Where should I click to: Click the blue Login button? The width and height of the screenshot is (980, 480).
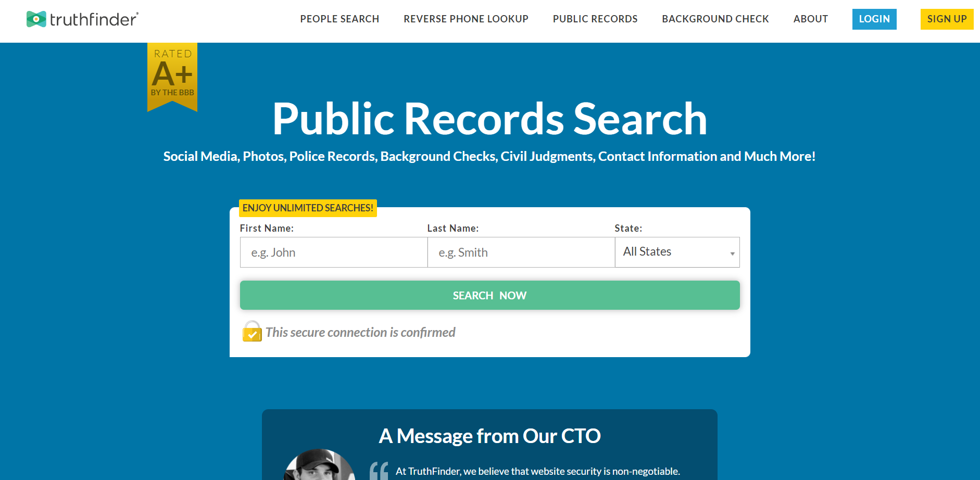coord(874,19)
